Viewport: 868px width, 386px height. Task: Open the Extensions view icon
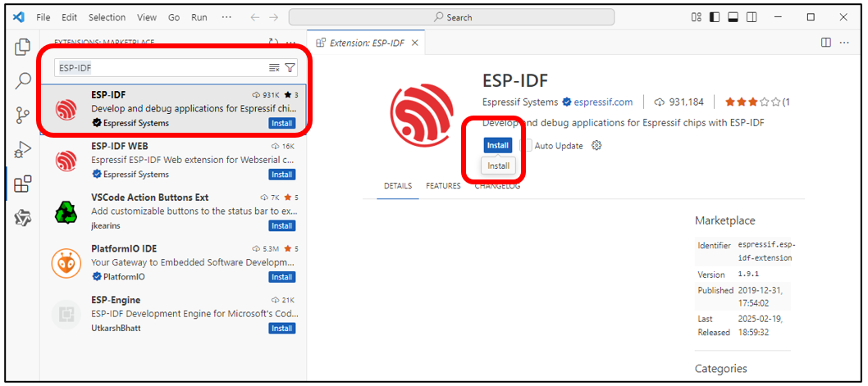tap(22, 184)
